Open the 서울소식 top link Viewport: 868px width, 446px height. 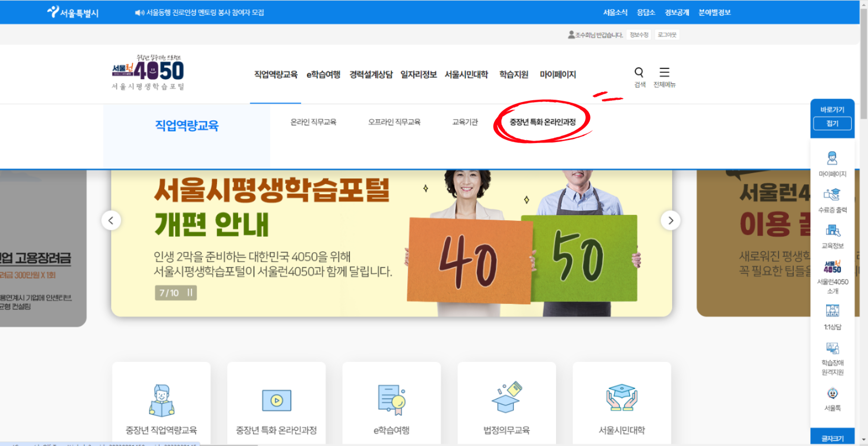pyautogui.click(x=616, y=12)
